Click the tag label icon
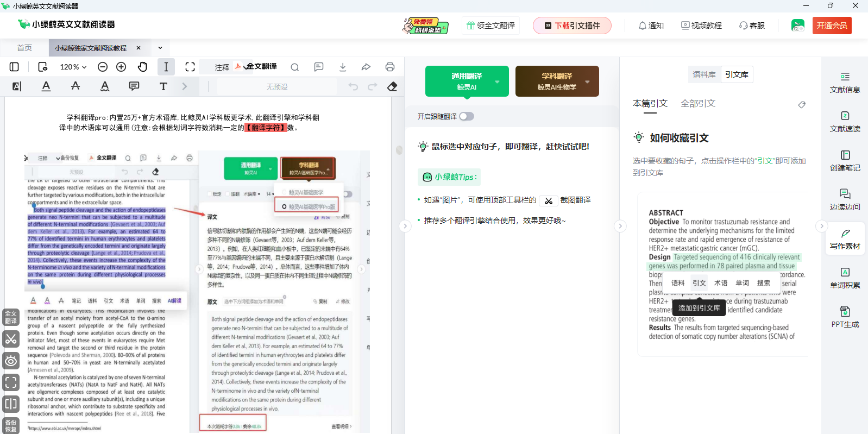 (802, 104)
